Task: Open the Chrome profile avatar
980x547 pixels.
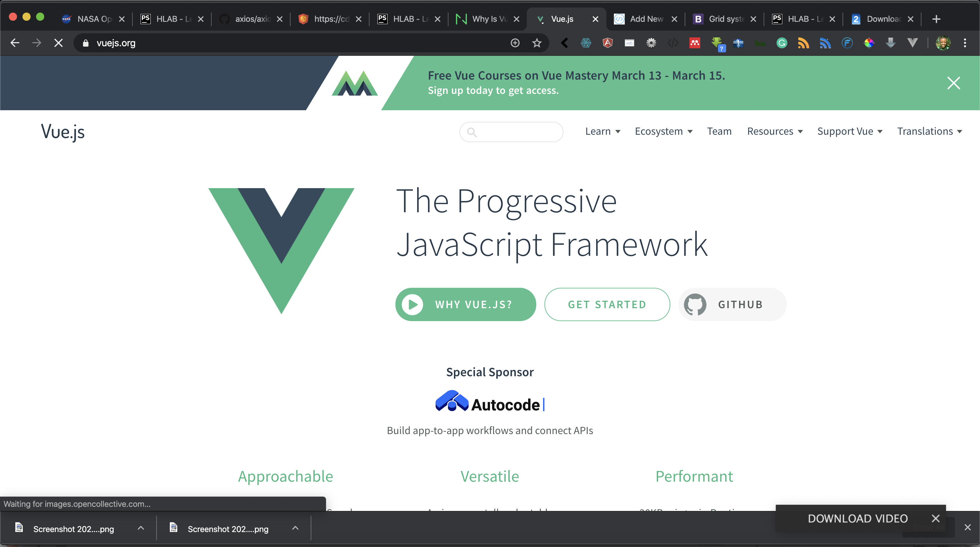Action: click(x=943, y=43)
